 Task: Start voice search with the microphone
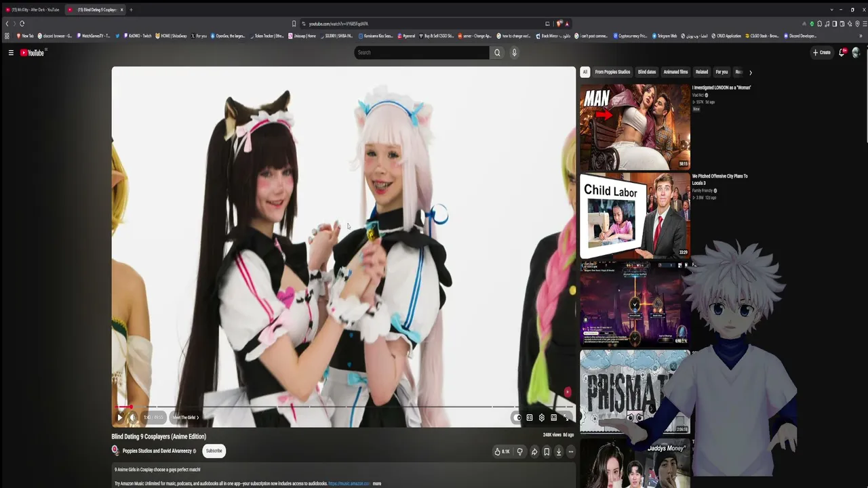coord(514,52)
